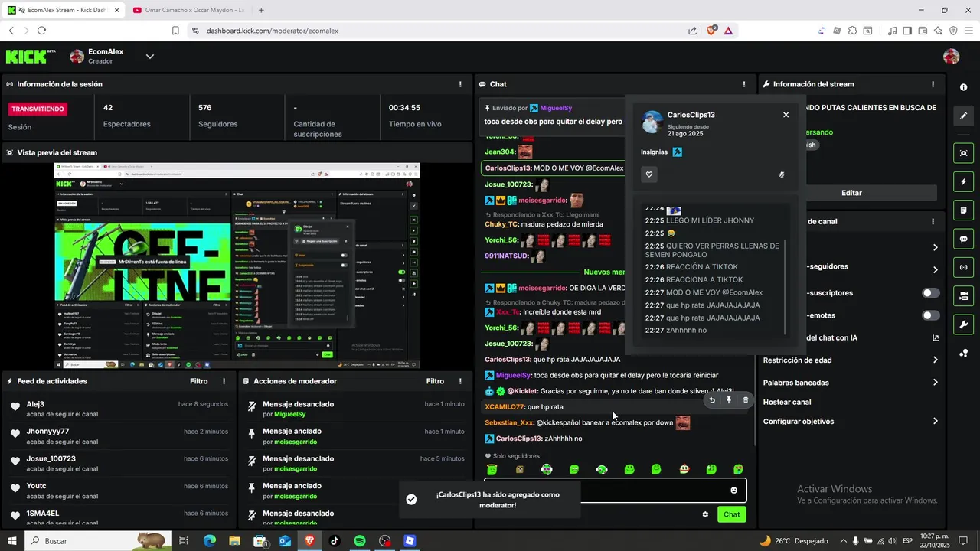Close the CarlosClips13 user card
This screenshot has height=551, width=980.
pos(786,115)
